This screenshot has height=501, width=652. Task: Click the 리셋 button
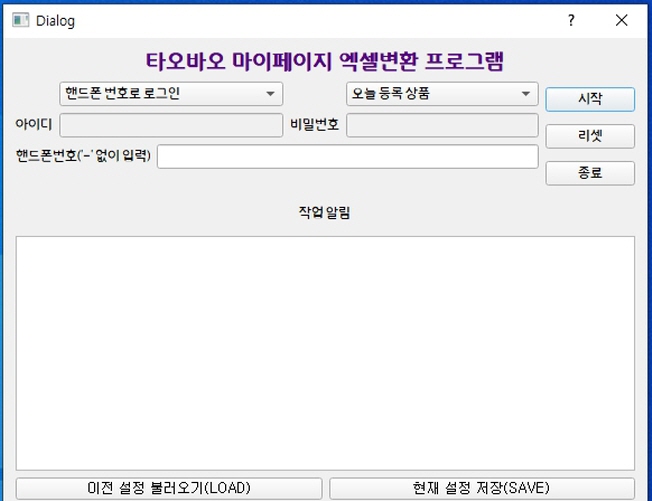coord(589,136)
